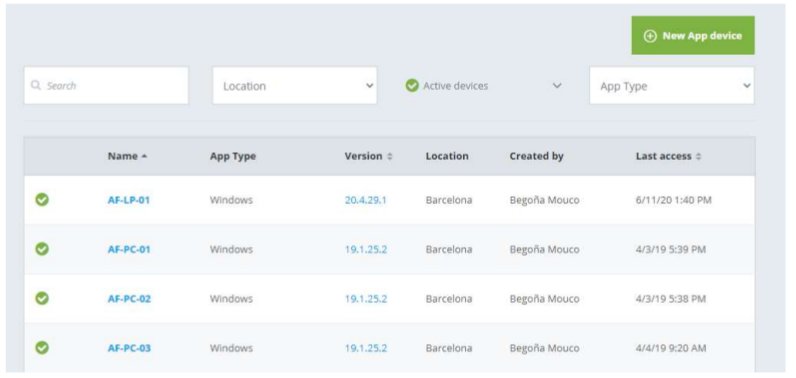Click Windows app type in AF-LP-01 row
Screen dimensions: 796x378
click(231, 200)
